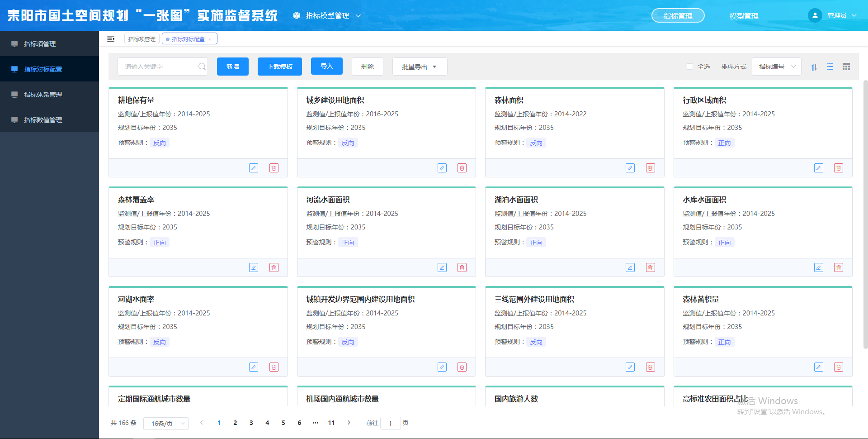Image resolution: width=868 pixels, height=439 pixels.
Task: Go to page 5
Action: (283, 423)
